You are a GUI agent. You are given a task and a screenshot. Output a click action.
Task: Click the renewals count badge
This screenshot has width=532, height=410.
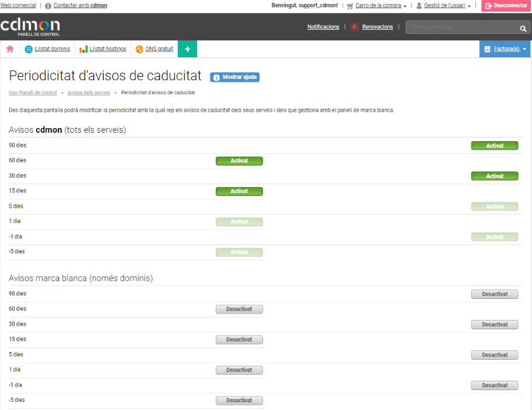354,27
